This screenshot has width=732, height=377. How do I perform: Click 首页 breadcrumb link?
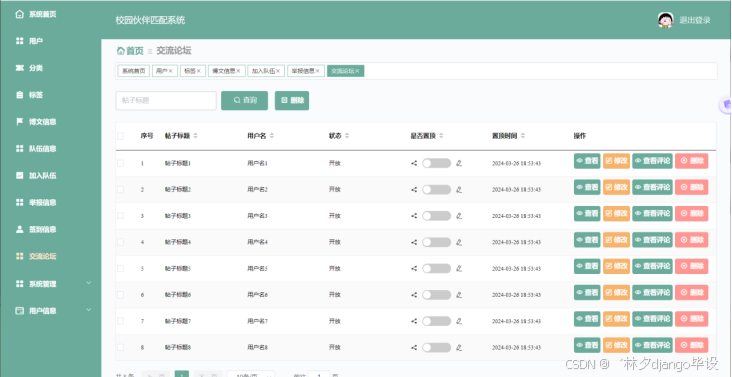(x=135, y=50)
